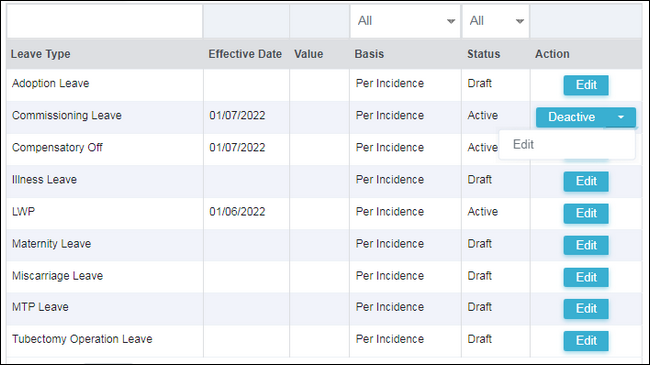The image size is (650, 365).
Task: Edit the Maternity Leave row
Action: point(586,245)
